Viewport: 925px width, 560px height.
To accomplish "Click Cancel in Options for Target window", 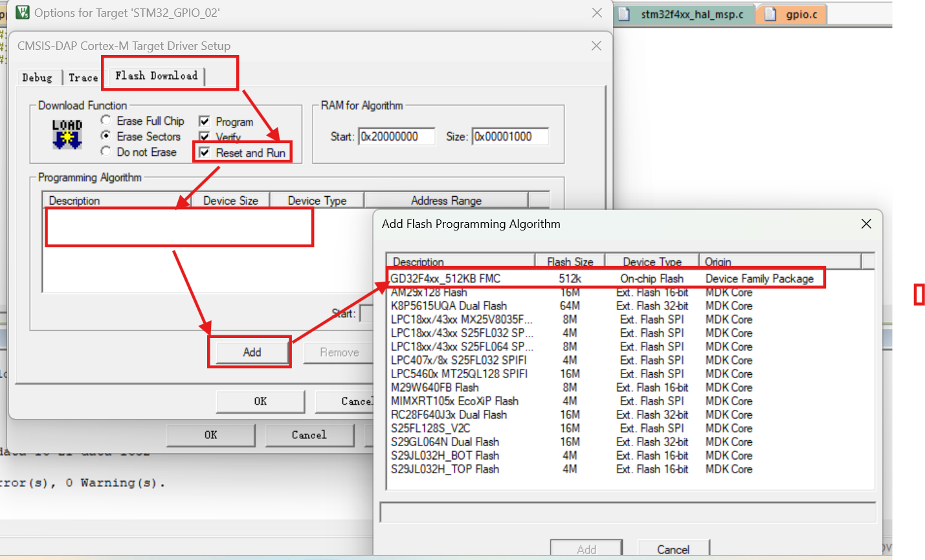I will tap(309, 435).
